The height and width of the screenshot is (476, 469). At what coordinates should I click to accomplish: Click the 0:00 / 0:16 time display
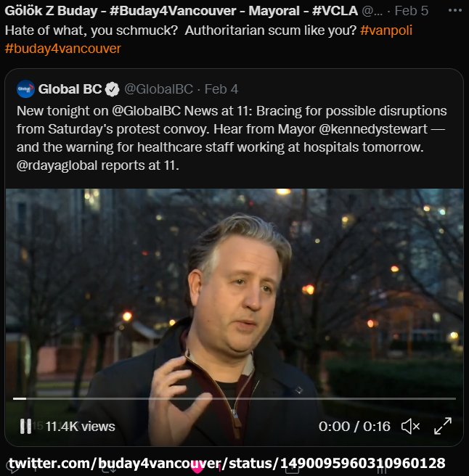click(354, 427)
